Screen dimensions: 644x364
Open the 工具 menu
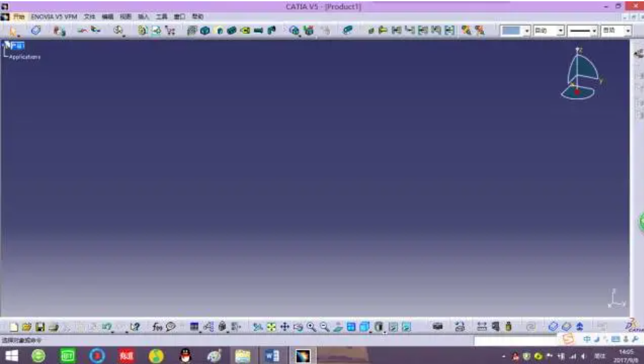161,18
